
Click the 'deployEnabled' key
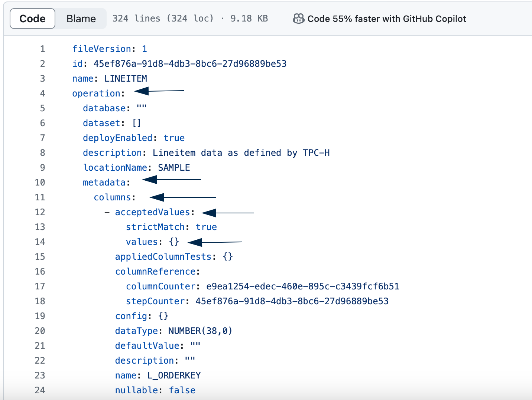tap(118, 138)
